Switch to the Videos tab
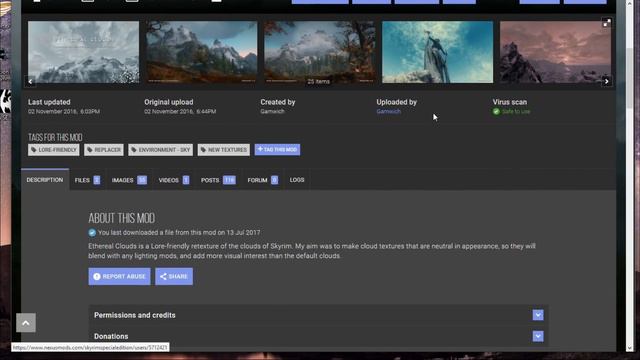The height and width of the screenshot is (360, 640). [x=174, y=180]
